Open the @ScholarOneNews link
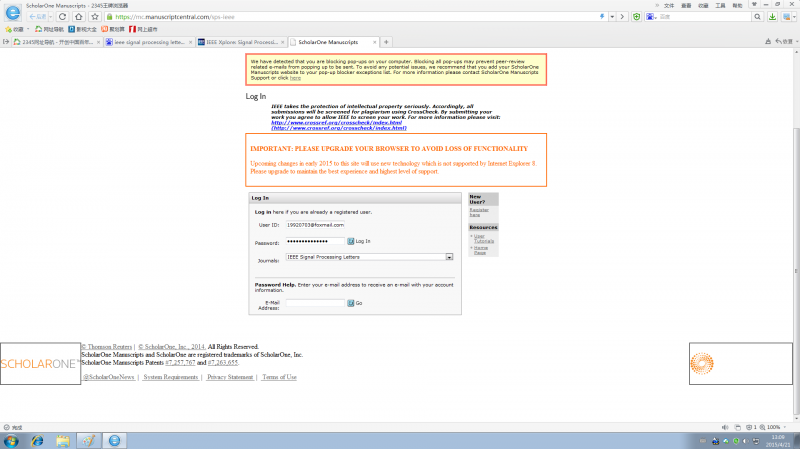The image size is (800, 449). pos(108,377)
